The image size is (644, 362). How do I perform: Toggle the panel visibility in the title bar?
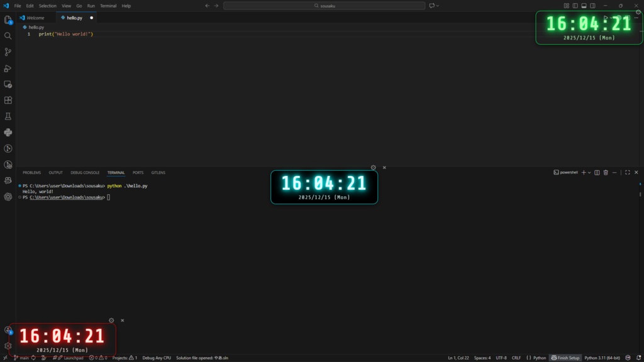[x=584, y=5]
